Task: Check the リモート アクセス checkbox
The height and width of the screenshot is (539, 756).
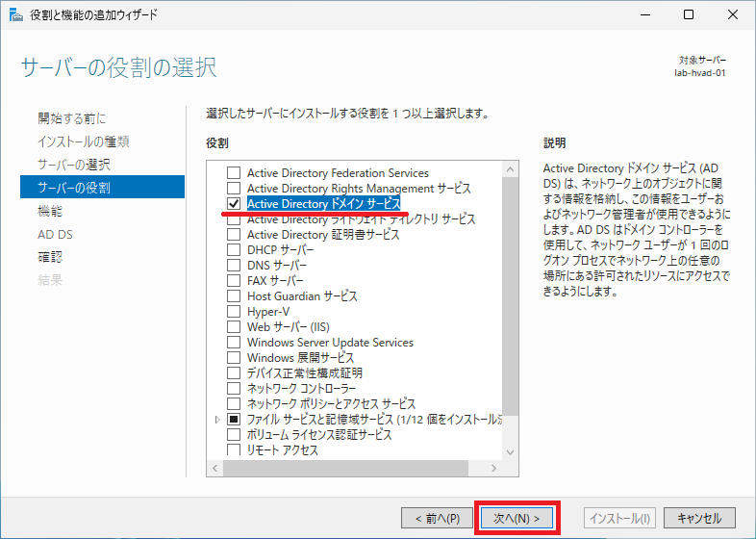Action: (234, 450)
